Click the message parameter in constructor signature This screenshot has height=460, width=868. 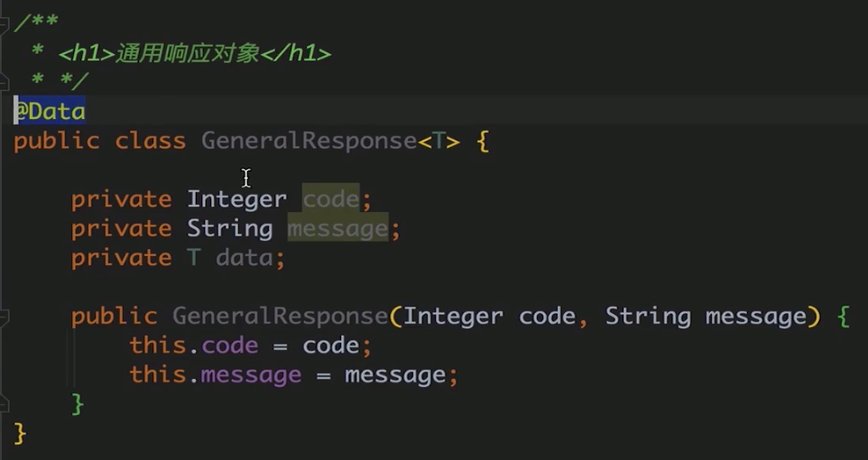coord(755,317)
